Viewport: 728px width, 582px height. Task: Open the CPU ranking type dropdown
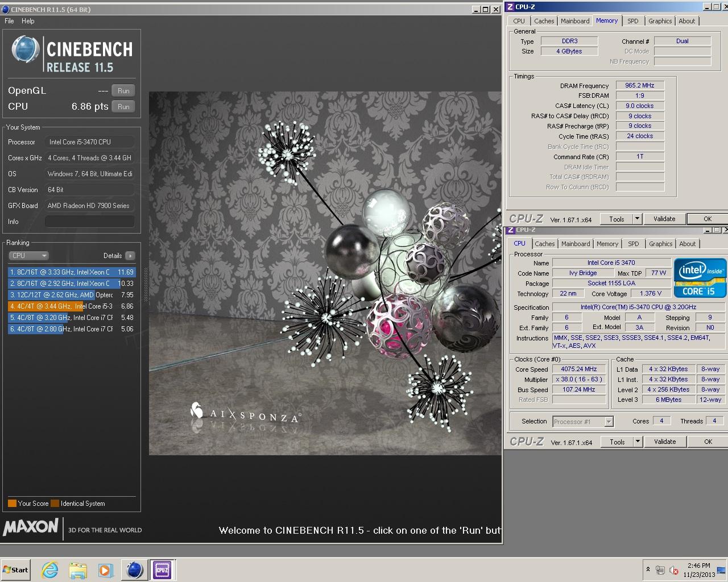pos(29,256)
